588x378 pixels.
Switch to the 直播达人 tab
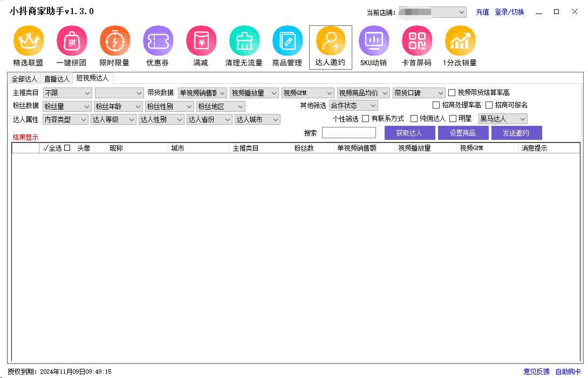point(57,79)
